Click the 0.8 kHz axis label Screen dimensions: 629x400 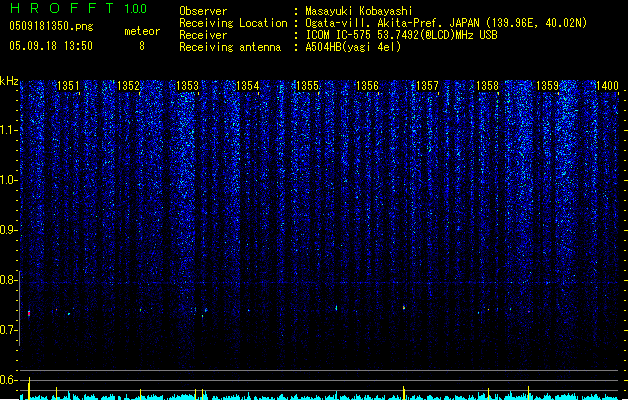click(8, 280)
